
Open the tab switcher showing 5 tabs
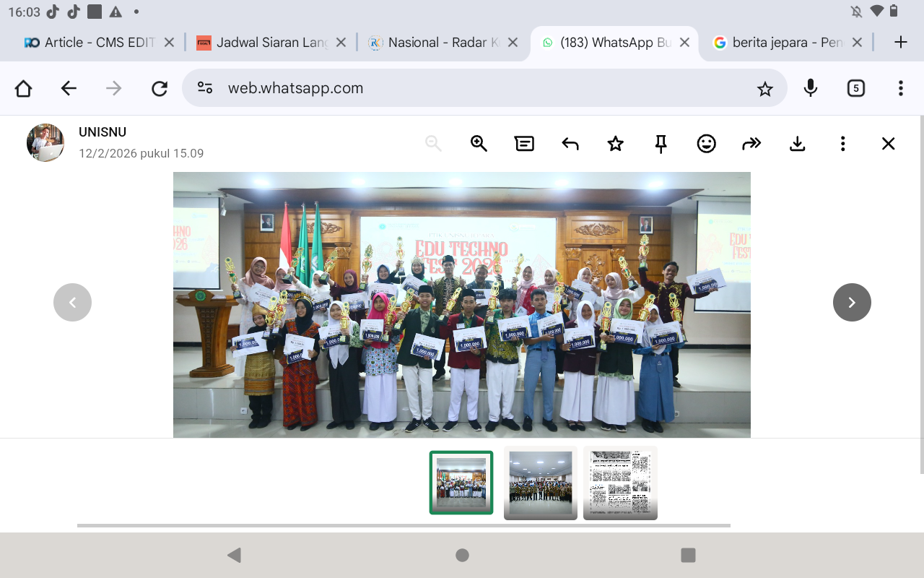(855, 87)
